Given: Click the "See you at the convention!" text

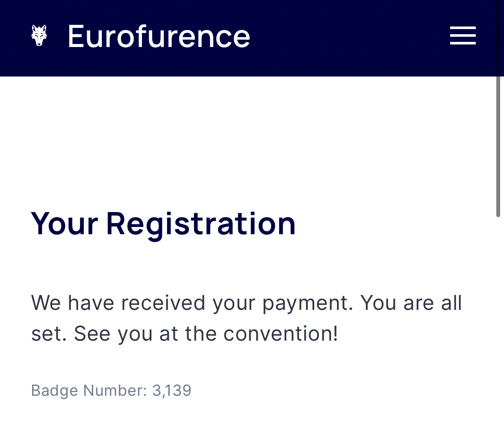Looking at the screenshot, I should pos(206,333).
